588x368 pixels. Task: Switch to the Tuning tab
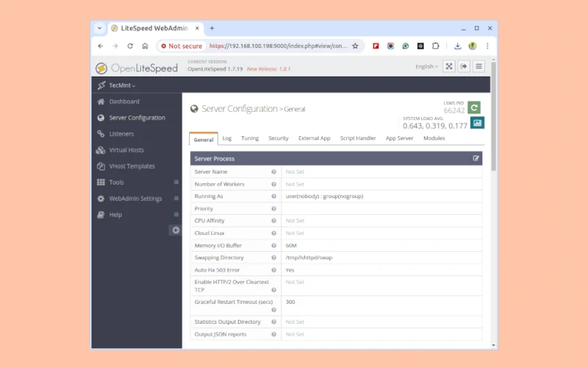click(x=250, y=138)
